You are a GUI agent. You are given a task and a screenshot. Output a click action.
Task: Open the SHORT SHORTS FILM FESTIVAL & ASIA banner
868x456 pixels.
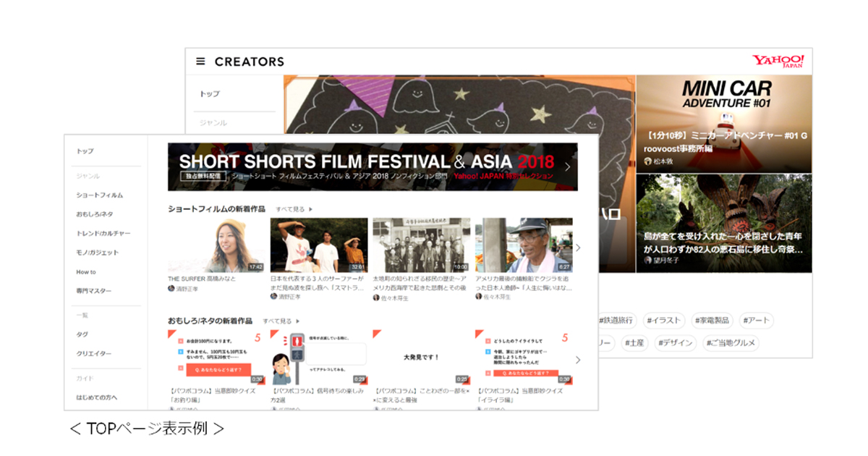click(x=373, y=166)
